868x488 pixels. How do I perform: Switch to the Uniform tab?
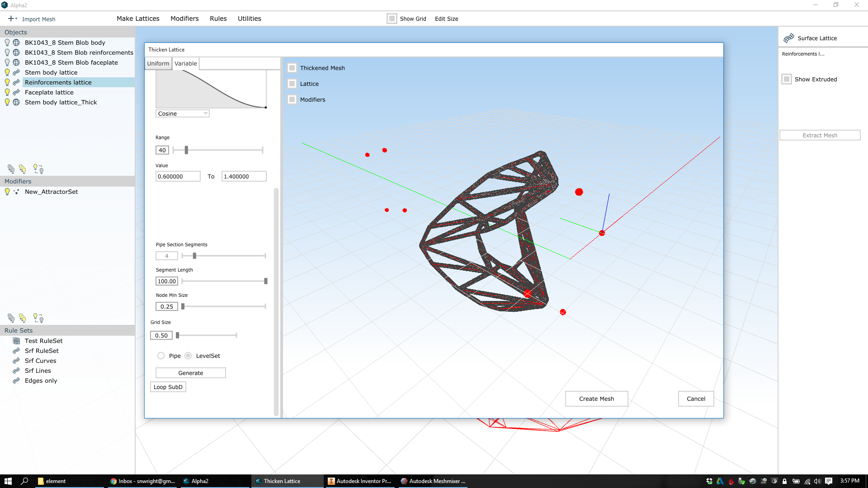tap(158, 63)
